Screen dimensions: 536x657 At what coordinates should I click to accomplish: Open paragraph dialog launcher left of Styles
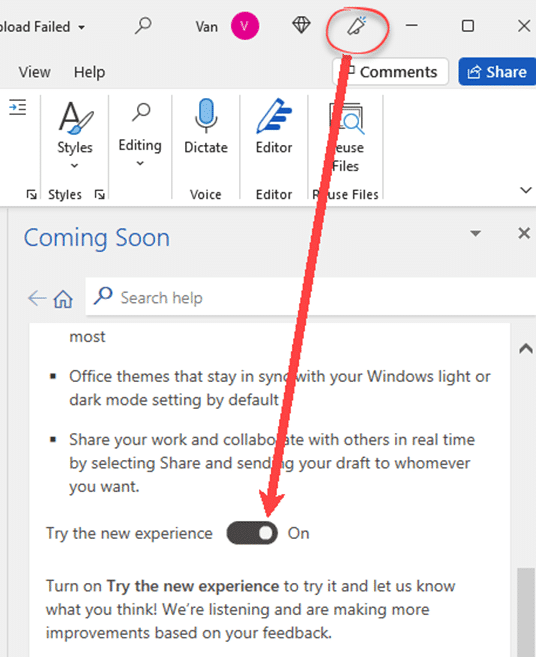[31, 194]
